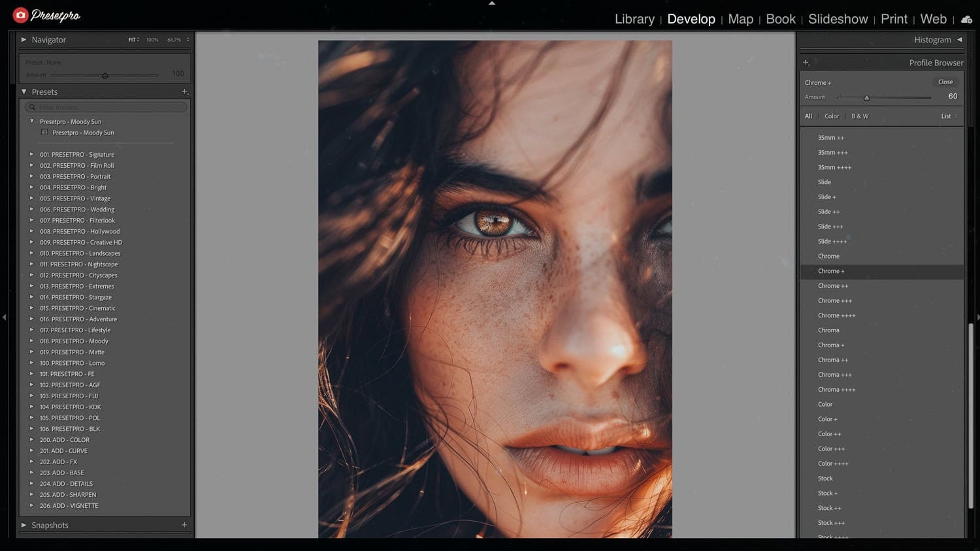Image resolution: width=980 pixels, height=551 pixels.
Task: Click the top panel hide arrow
Action: click(x=492, y=3)
